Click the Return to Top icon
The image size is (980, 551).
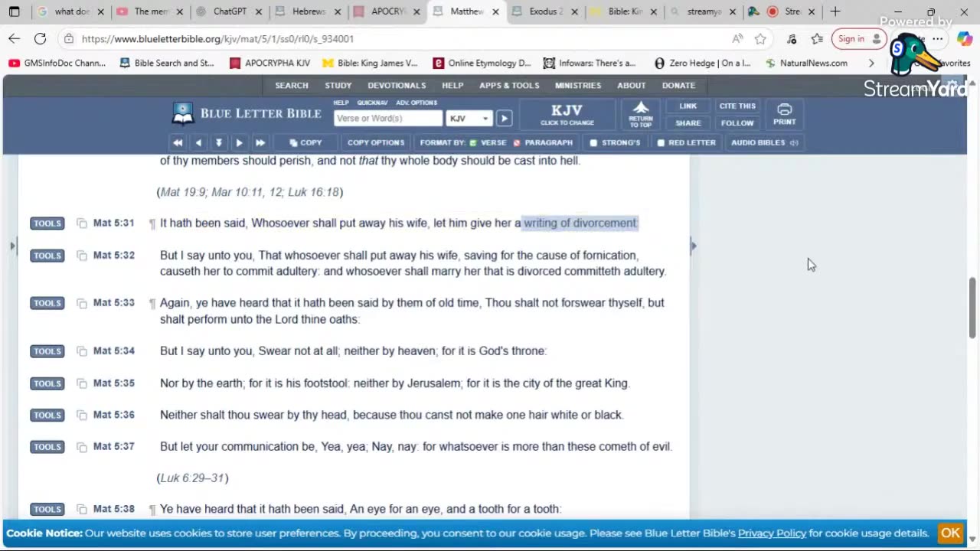click(641, 114)
